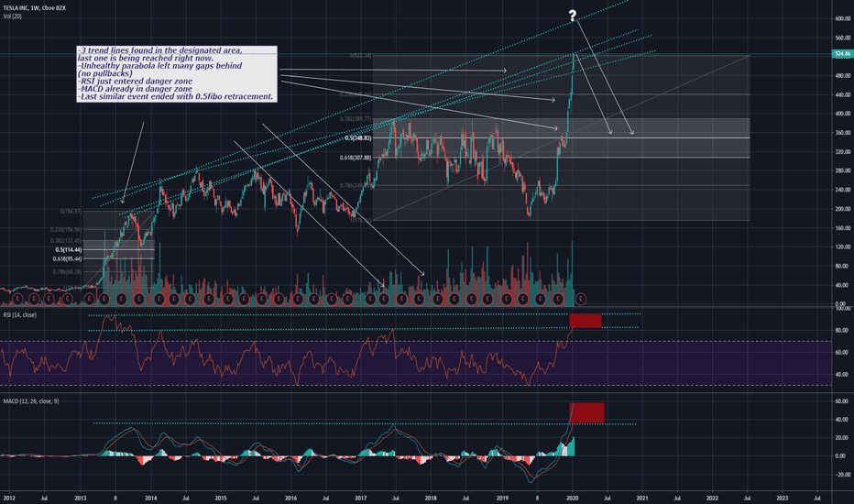The width and height of the screenshot is (854, 504).
Task: Click the future earnings E marker after the last candle
Action: click(x=581, y=299)
